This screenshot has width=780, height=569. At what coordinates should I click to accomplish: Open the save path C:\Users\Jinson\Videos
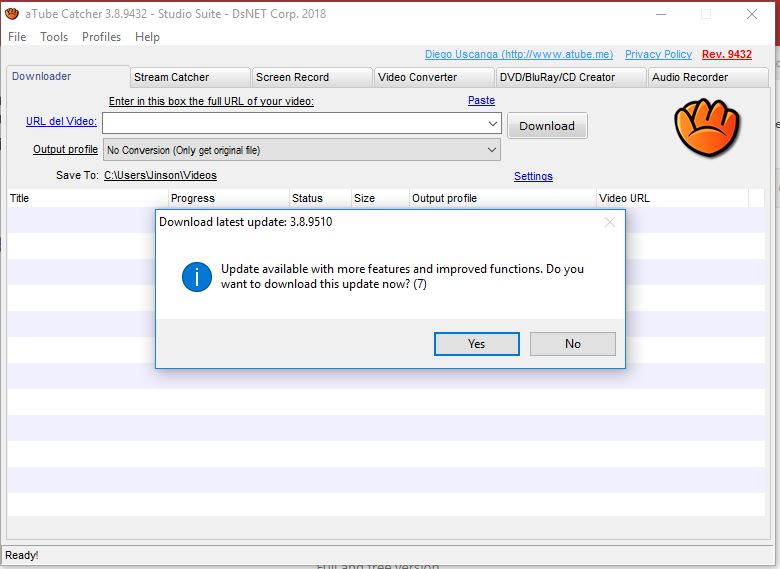click(x=160, y=175)
